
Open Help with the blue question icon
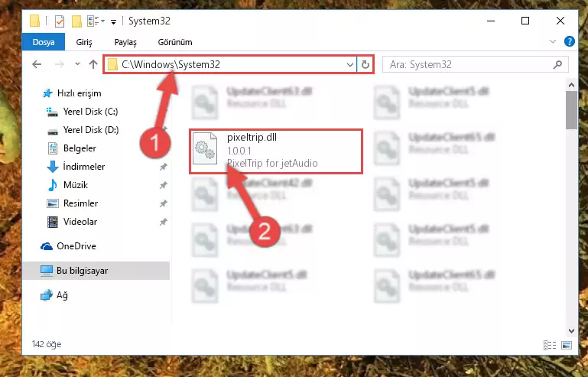tap(569, 41)
